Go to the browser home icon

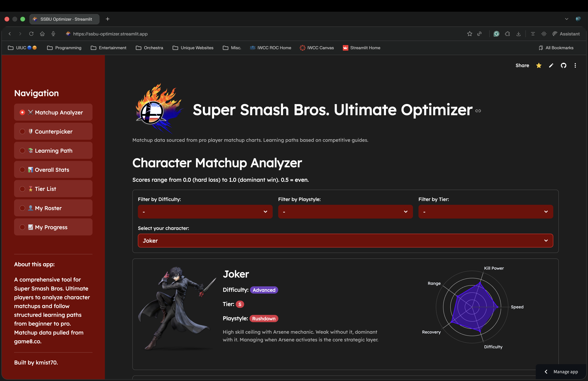pos(42,34)
